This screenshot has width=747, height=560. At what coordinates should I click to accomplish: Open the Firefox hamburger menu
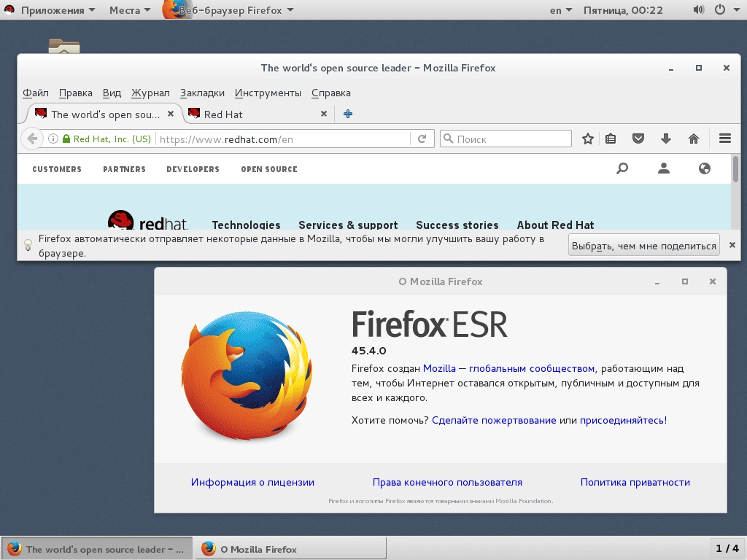coord(725,139)
